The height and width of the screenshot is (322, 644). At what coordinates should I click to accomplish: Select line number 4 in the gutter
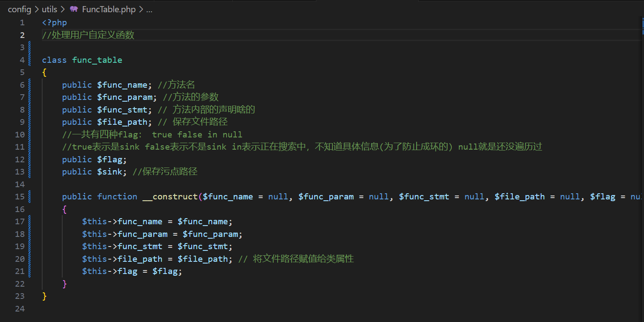click(x=22, y=60)
